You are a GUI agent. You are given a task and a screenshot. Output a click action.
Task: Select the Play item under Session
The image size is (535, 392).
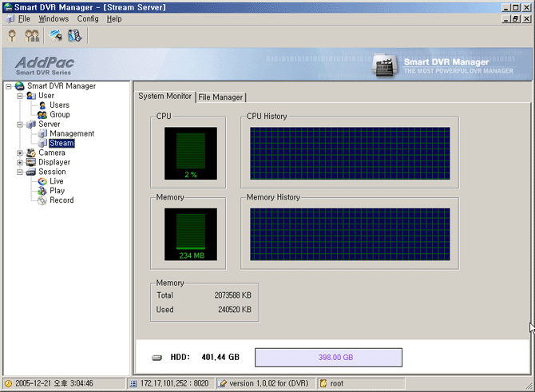(57, 191)
